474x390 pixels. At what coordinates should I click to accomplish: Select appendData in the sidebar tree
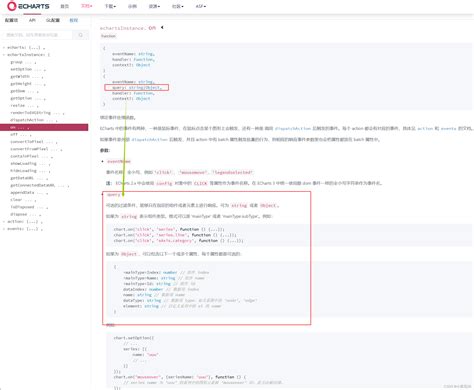click(x=22, y=192)
